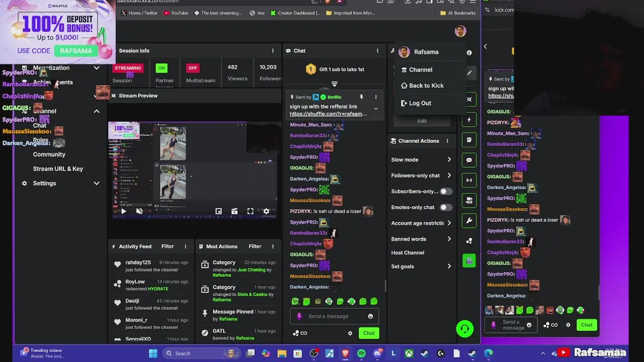644x362 pixels.
Task: Send message with popout Chat button
Action: [587, 325]
